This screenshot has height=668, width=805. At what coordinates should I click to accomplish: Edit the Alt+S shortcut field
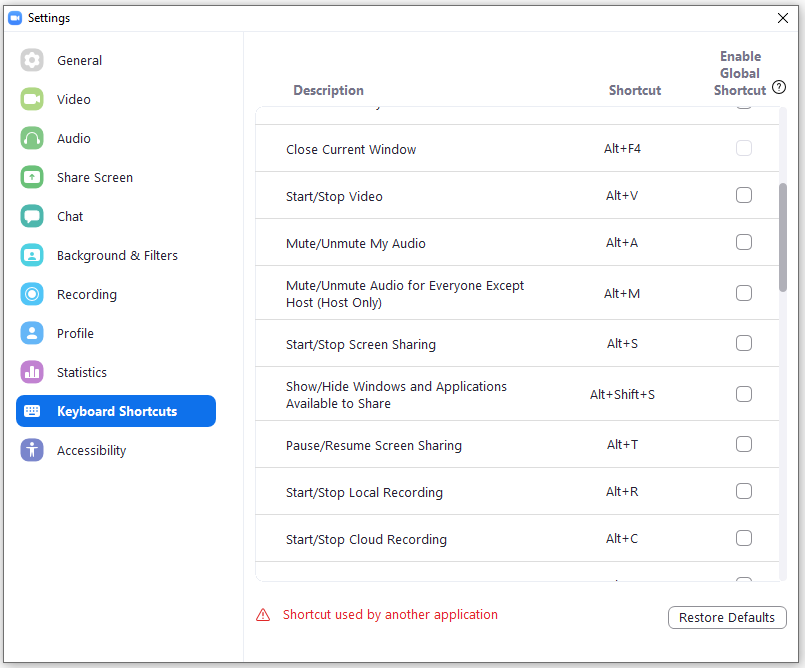[x=622, y=343]
